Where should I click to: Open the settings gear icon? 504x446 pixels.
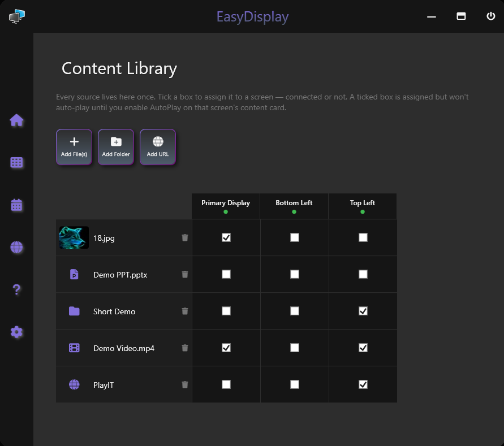(x=16, y=332)
